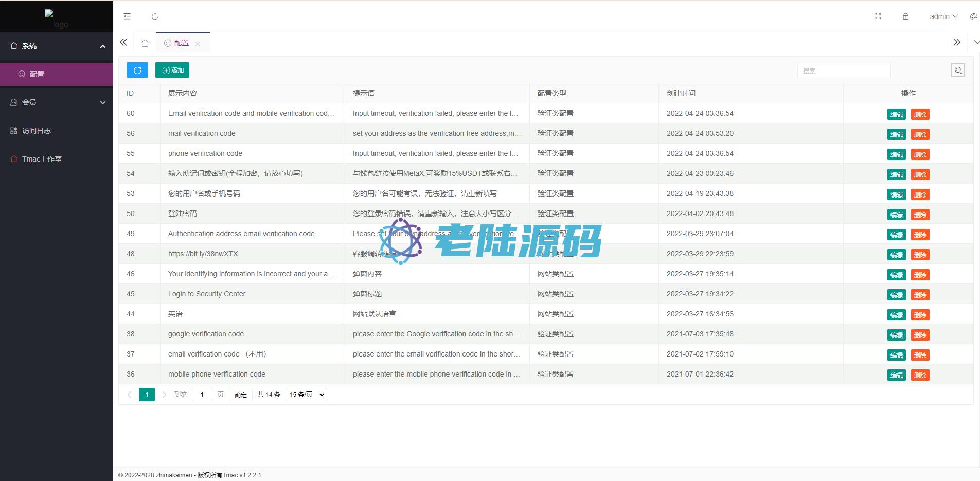The image size is (980, 481).
Task: Click 编辑 for row ID 60
Action: tap(896, 114)
